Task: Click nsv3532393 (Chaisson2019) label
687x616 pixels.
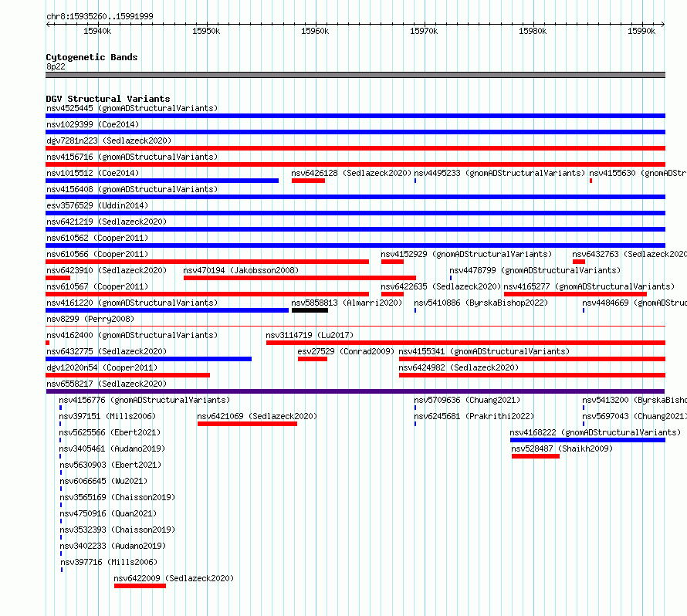Action: (x=117, y=530)
